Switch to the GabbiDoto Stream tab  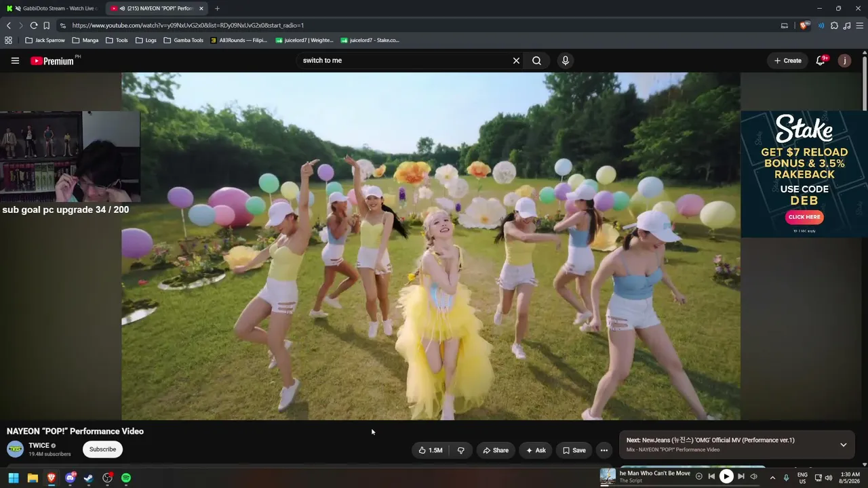(x=54, y=8)
